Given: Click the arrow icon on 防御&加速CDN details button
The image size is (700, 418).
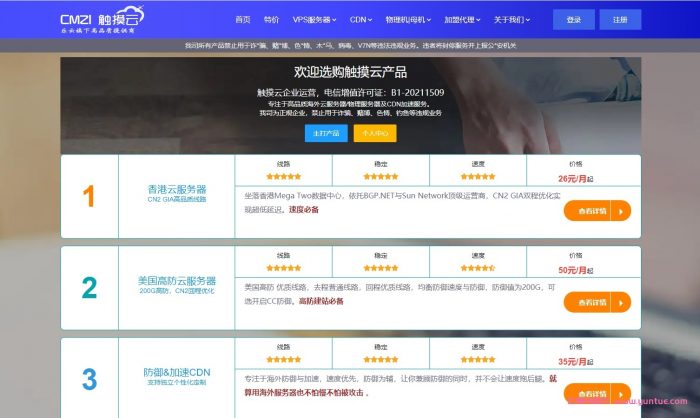Looking at the screenshot, I should [x=622, y=393].
